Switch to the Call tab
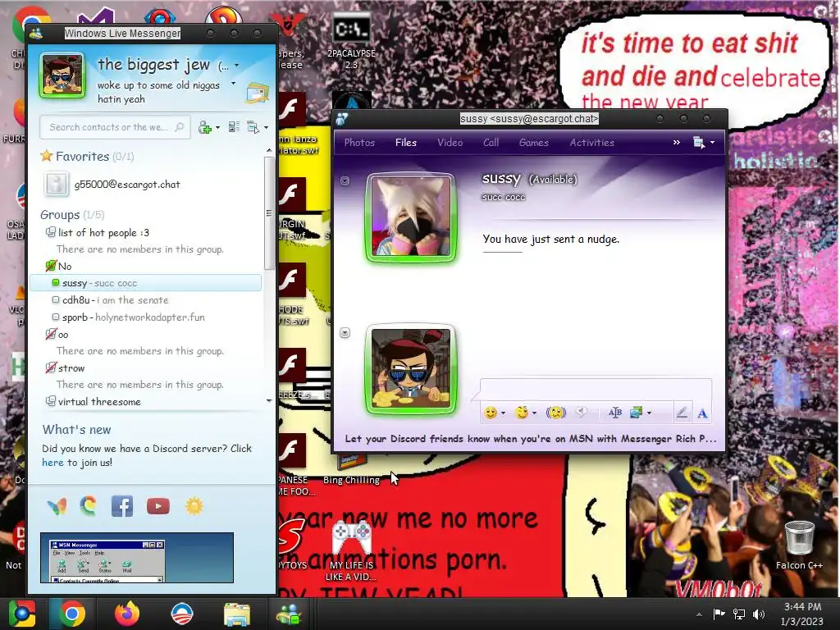 491,143
